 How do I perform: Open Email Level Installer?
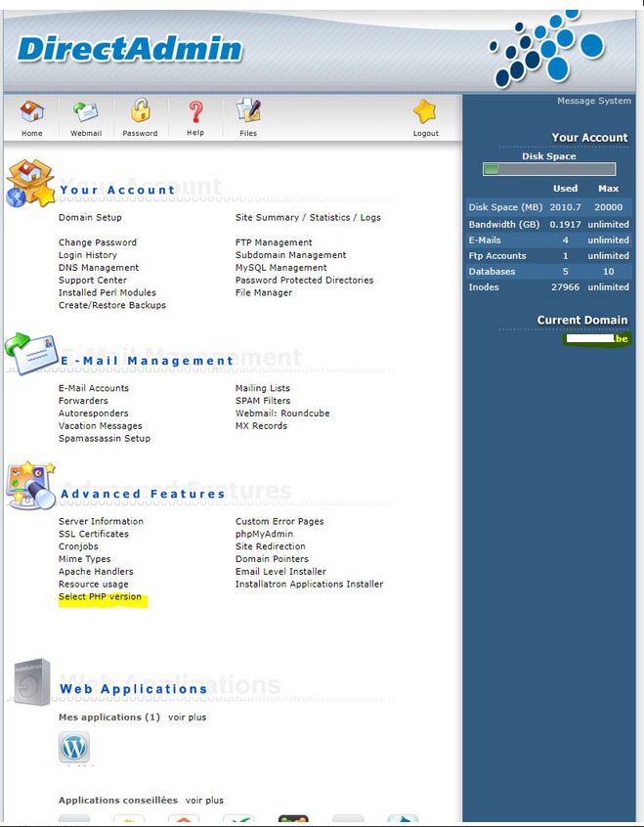click(x=280, y=572)
